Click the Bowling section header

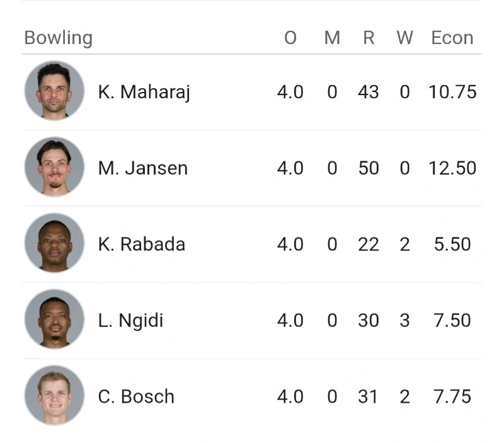58,38
